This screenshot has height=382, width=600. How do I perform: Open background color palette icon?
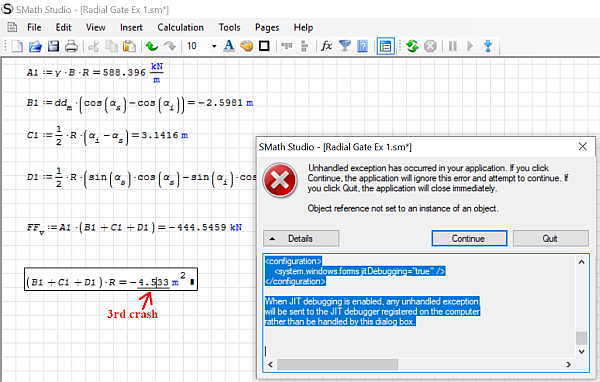[246, 46]
